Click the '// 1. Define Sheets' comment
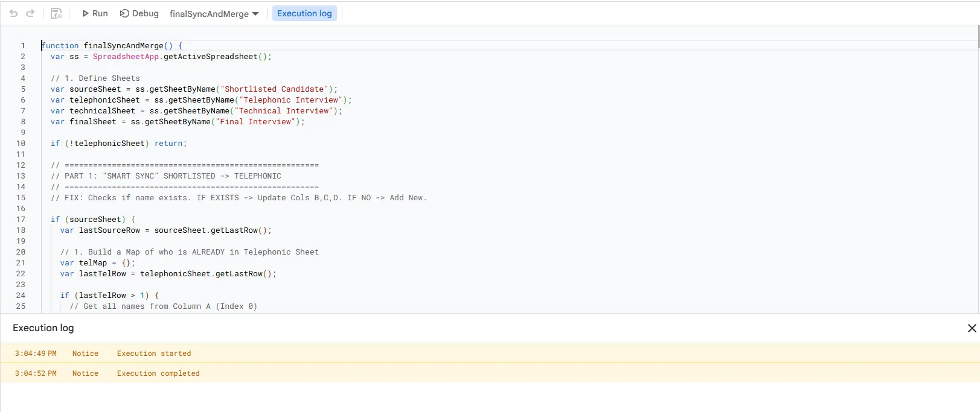The width and height of the screenshot is (980, 412). 95,78
